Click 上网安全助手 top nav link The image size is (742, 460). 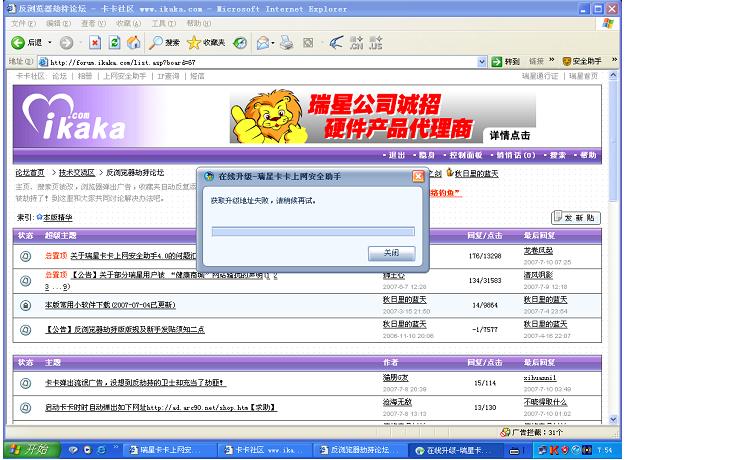point(125,76)
